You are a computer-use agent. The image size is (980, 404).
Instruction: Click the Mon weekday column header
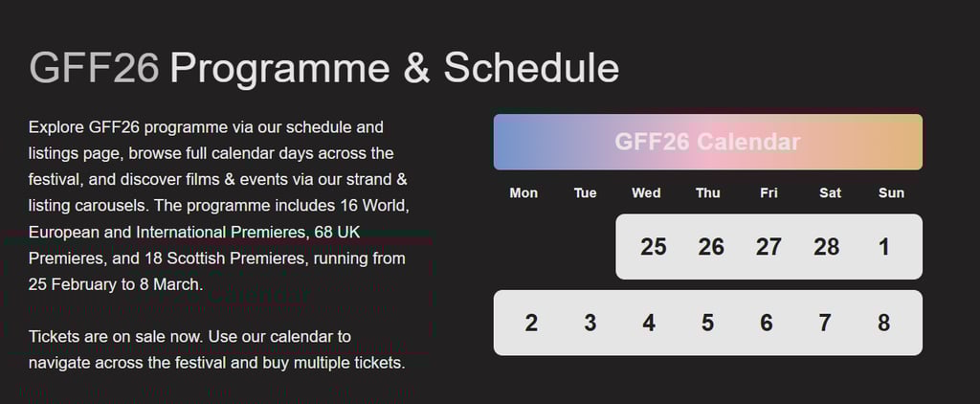point(523,193)
